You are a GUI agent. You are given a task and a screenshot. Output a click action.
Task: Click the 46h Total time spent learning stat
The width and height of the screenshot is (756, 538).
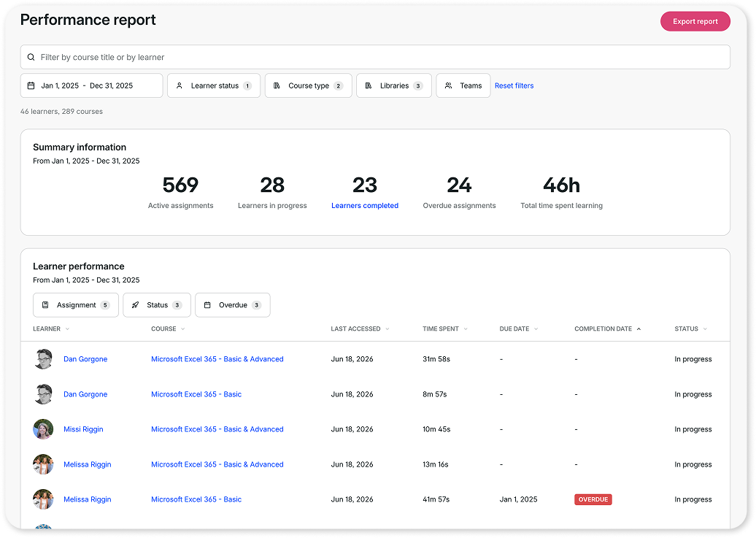(x=561, y=192)
